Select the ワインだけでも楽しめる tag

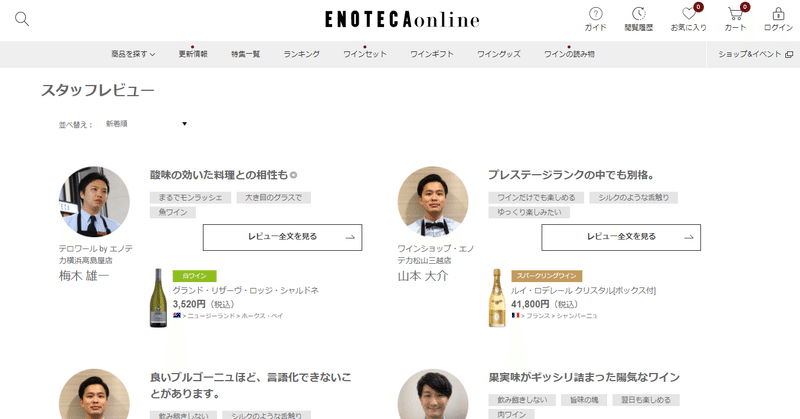[x=536, y=198]
